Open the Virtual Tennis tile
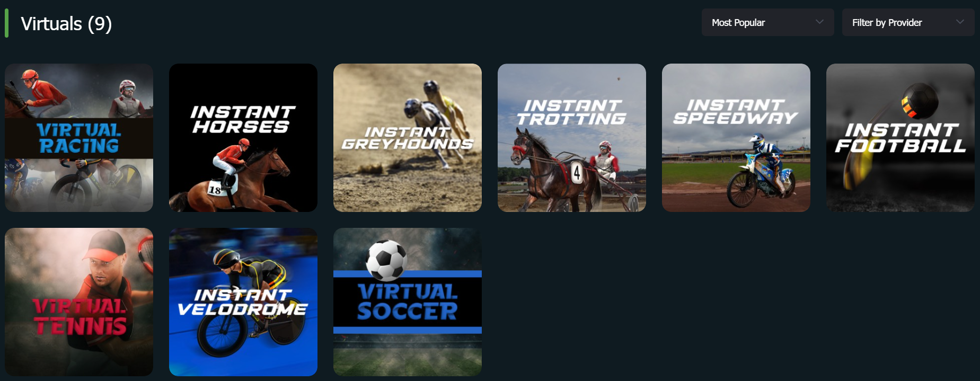The width and height of the screenshot is (980, 381). (x=79, y=302)
